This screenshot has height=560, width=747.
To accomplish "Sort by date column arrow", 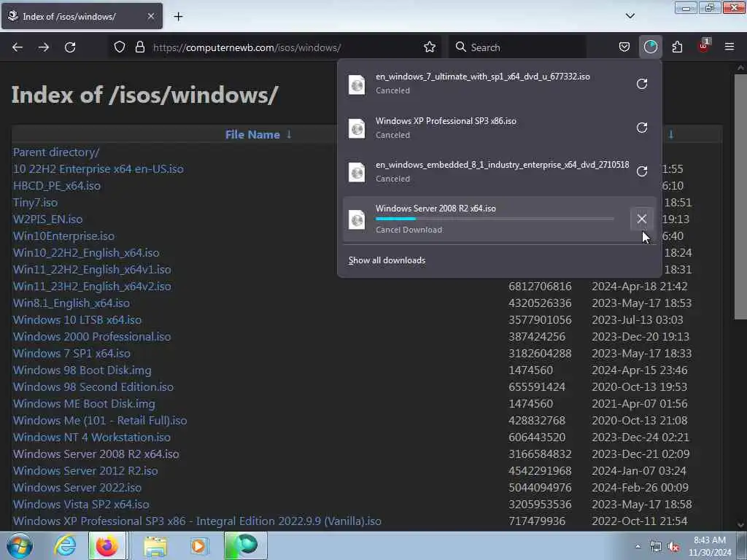I will tap(671, 135).
